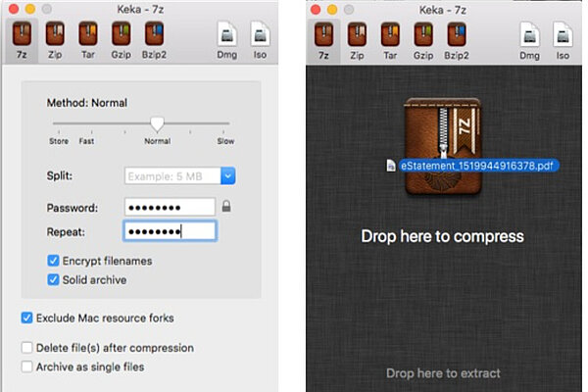Uncheck Solid archive checkbox
Viewport: 588px width, 392px height.
53,279
